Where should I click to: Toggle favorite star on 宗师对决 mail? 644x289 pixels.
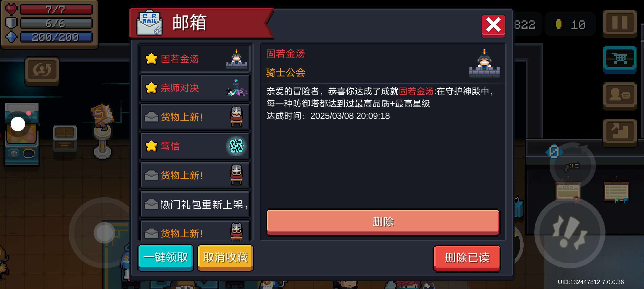coord(151,88)
